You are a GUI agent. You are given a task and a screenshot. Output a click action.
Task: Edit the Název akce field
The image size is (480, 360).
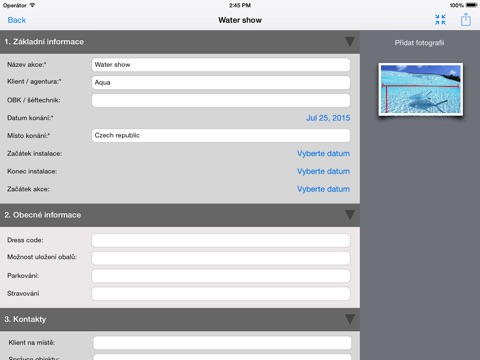[x=221, y=65]
